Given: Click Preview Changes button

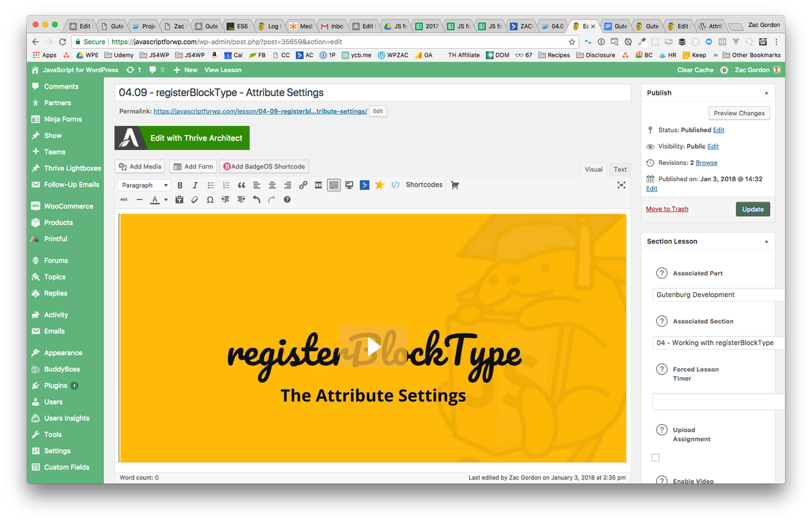Looking at the screenshot, I should 739,113.
